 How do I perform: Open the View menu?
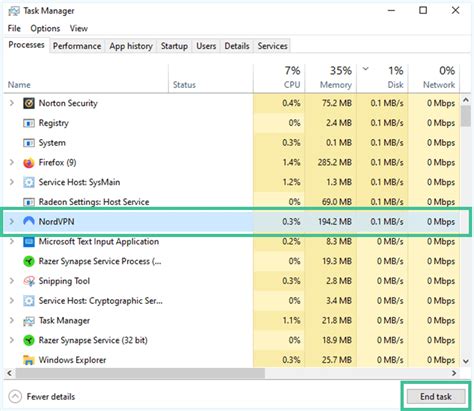(79, 28)
